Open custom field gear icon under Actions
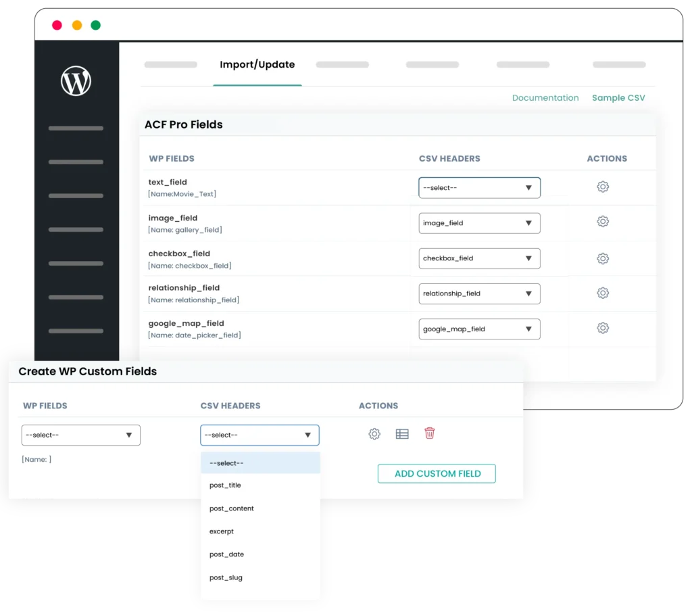This screenshot has width=692, height=616. pyautogui.click(x=374, y=433)
